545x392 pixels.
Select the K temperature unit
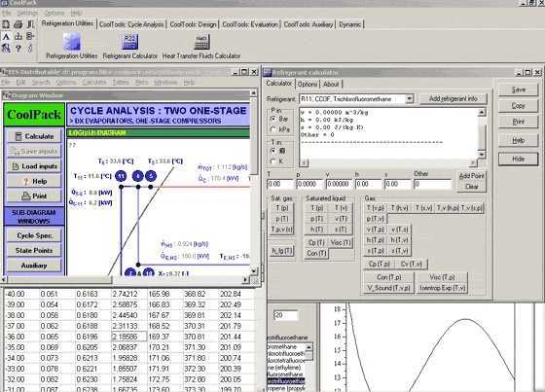coord(273,161)
